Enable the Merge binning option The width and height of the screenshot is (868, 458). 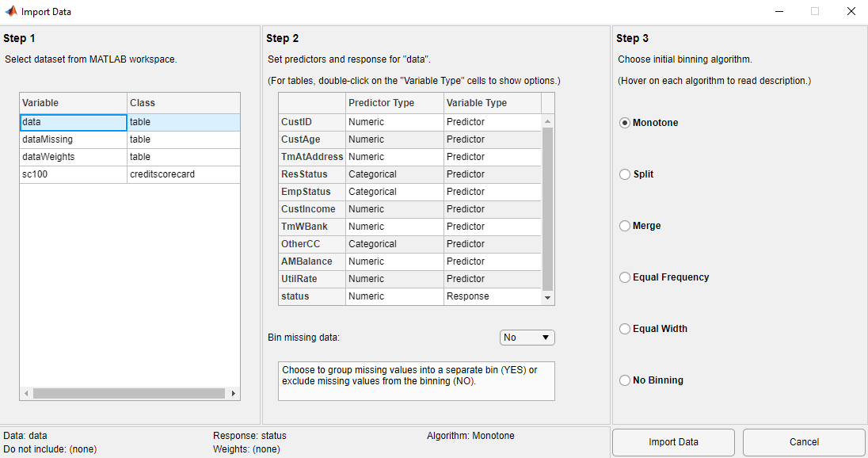click(x=625, y=226)
